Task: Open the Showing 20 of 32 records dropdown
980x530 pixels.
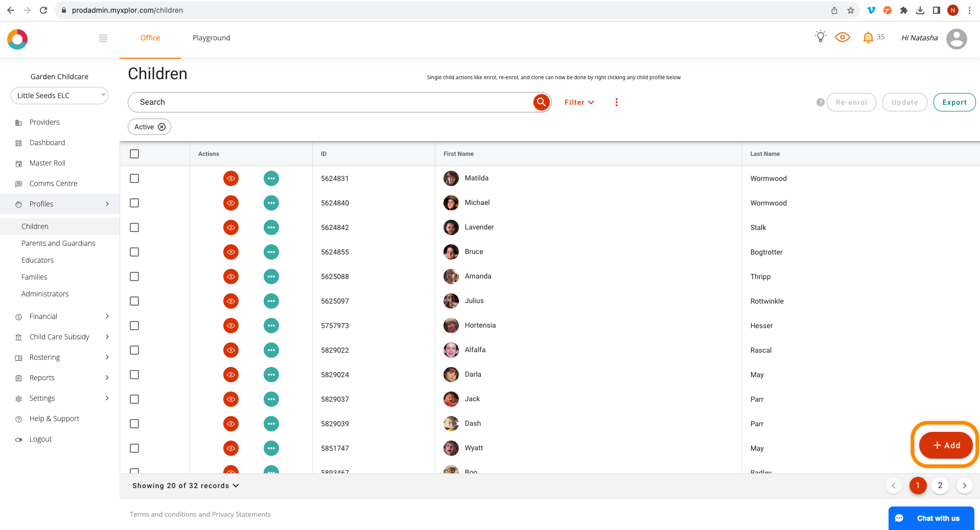Action: pos(185,486)
